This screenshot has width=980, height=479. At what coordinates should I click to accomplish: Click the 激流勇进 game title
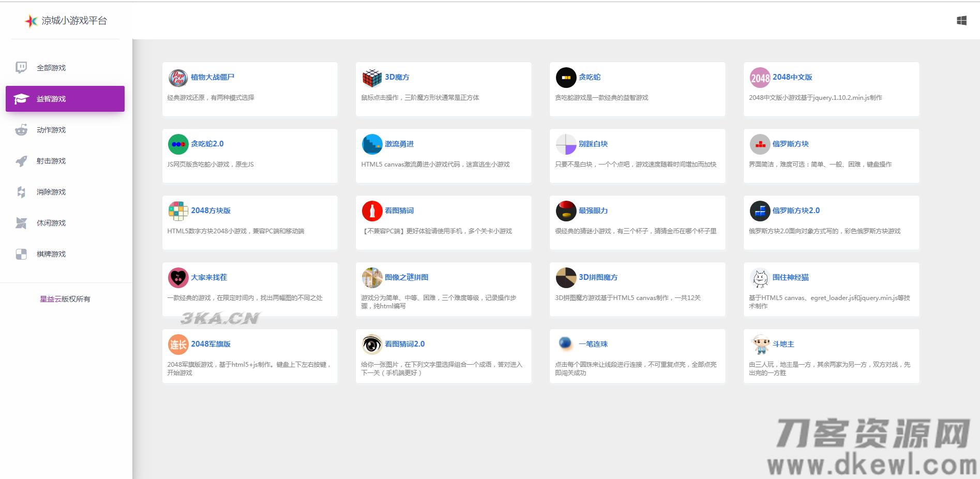click(399, 144)
